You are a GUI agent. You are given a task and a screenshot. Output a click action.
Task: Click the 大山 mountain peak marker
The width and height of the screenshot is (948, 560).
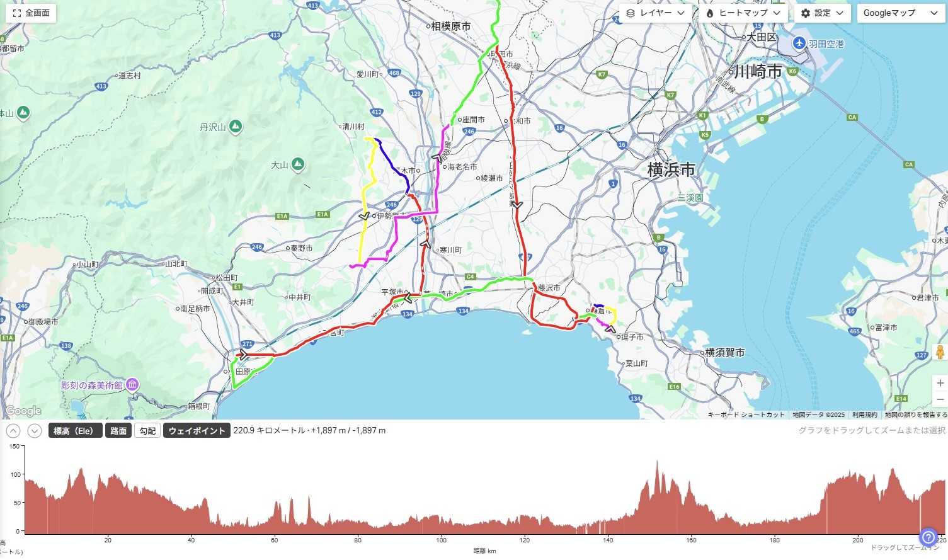[298, 165]
